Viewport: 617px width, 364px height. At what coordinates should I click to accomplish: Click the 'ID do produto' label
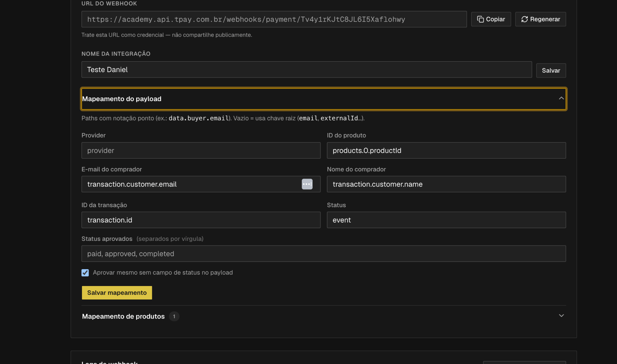346,135
